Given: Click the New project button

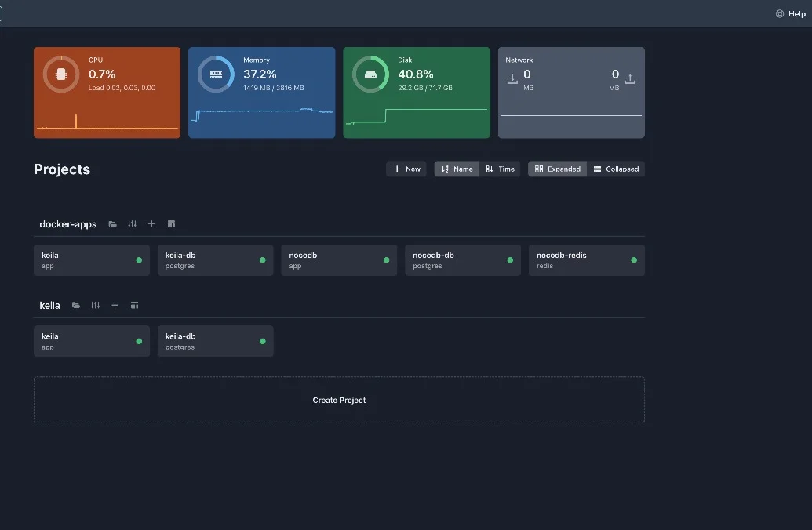Looking at the screenshot, I should click(406, 169).
